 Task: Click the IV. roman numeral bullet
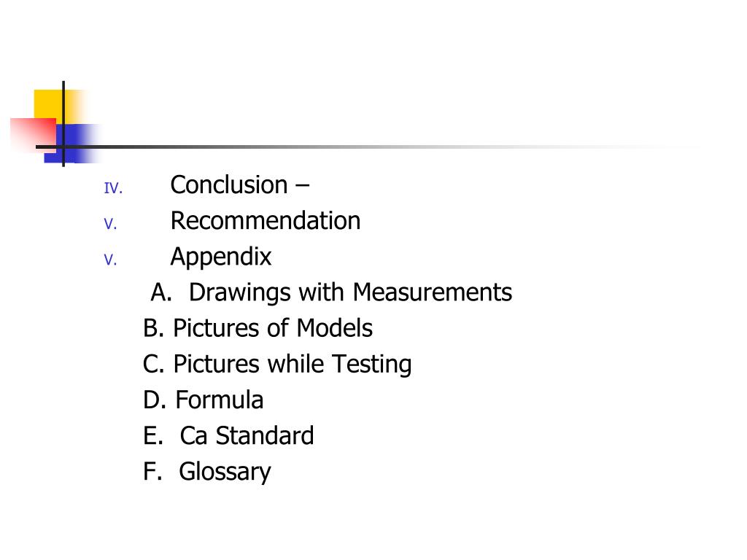113,188
